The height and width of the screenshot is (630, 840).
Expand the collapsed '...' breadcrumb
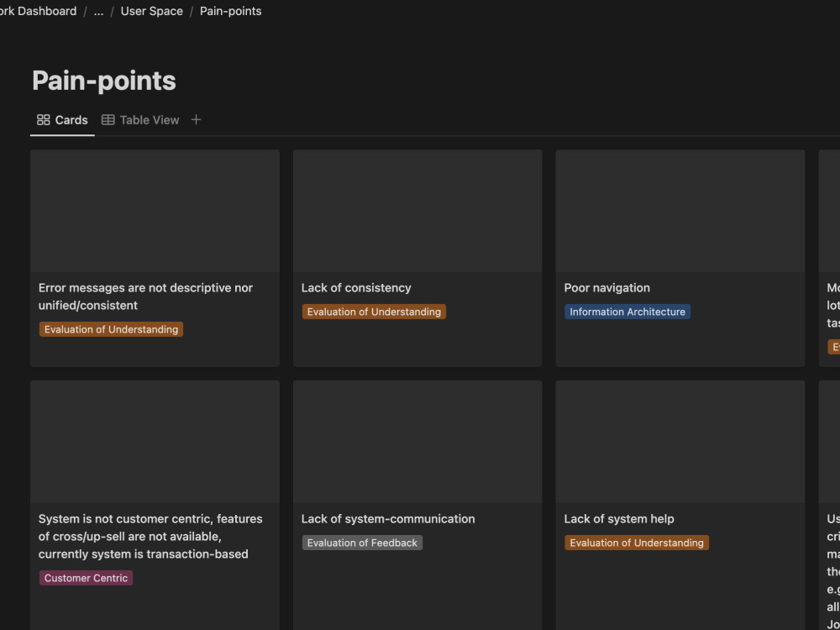(98, 11)
